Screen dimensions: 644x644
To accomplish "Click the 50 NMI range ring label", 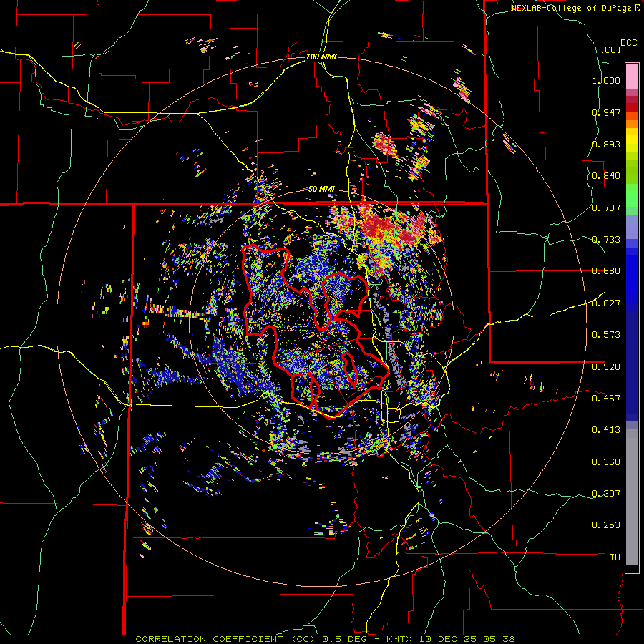I will [321, 189].
